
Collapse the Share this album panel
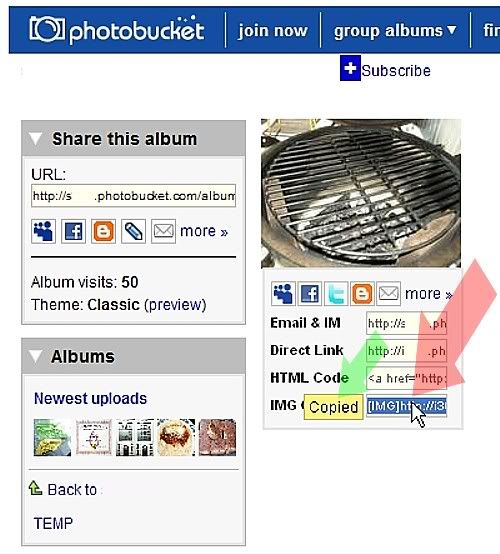tap(35, 139)
